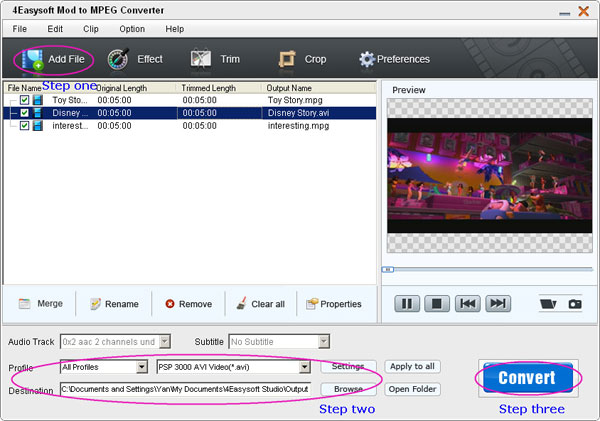Click the preview seek slider handle

(388, 269)
